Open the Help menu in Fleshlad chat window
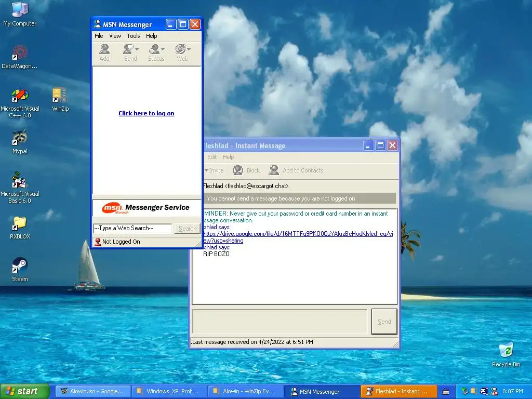Image resolution: width=532 pixels, height=399 pixels. point(229,157)
